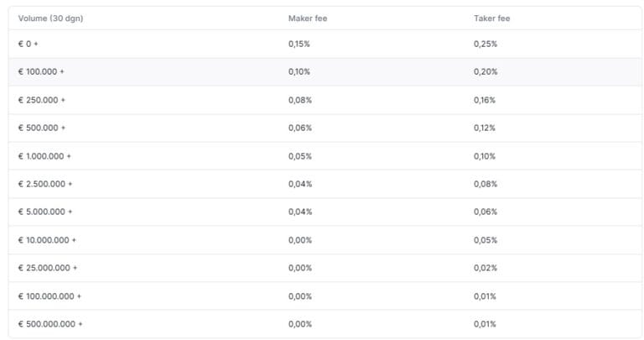
Task: Select the € 100.000 + volume tier
Action: point(41,72)
